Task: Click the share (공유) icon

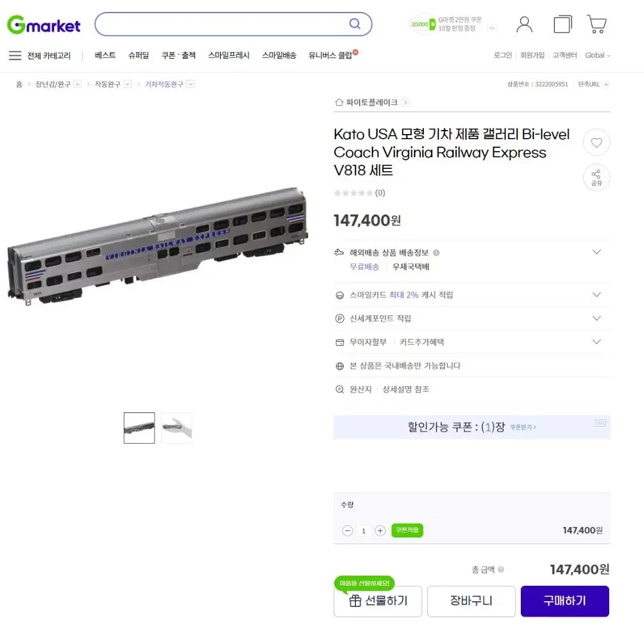Action: click(x=596, y=177)
